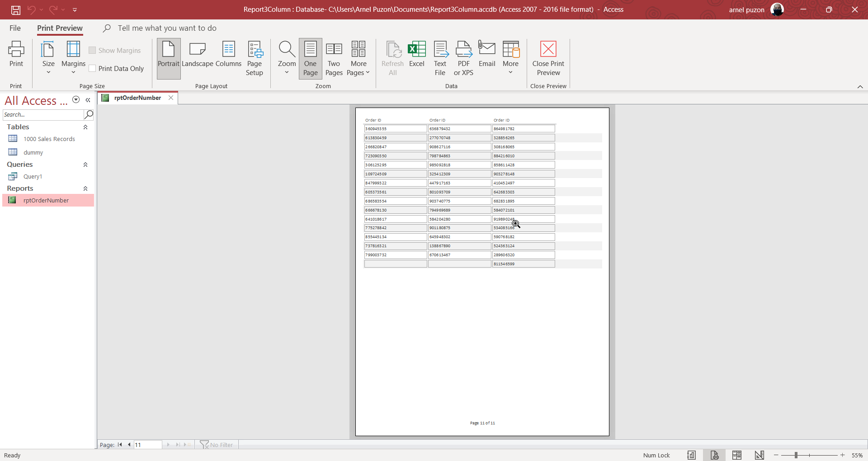Show Two Pages view
868x461 pixels.
pos(334,59)
